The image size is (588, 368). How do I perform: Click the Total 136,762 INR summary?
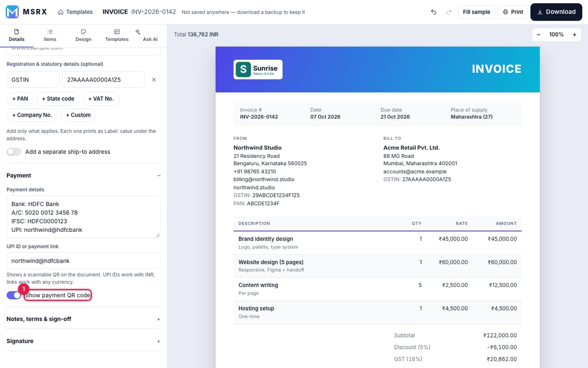point(196,34)
